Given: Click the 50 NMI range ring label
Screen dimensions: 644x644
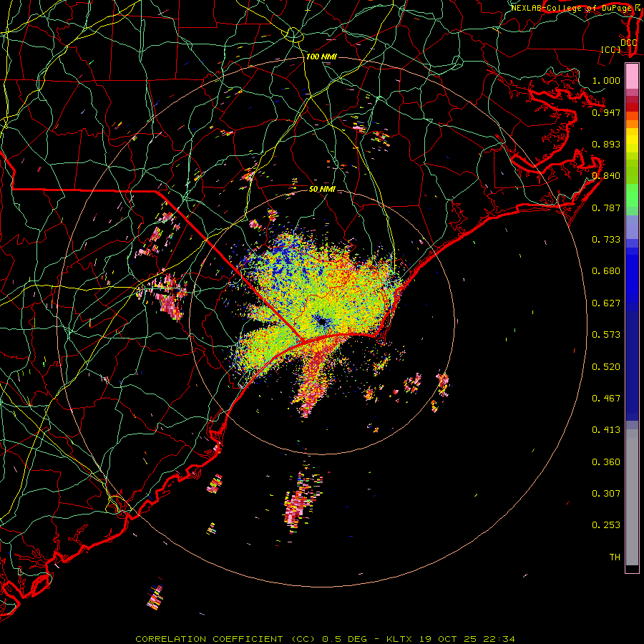Looking at the screenshot, I should [x=323, y=190].
